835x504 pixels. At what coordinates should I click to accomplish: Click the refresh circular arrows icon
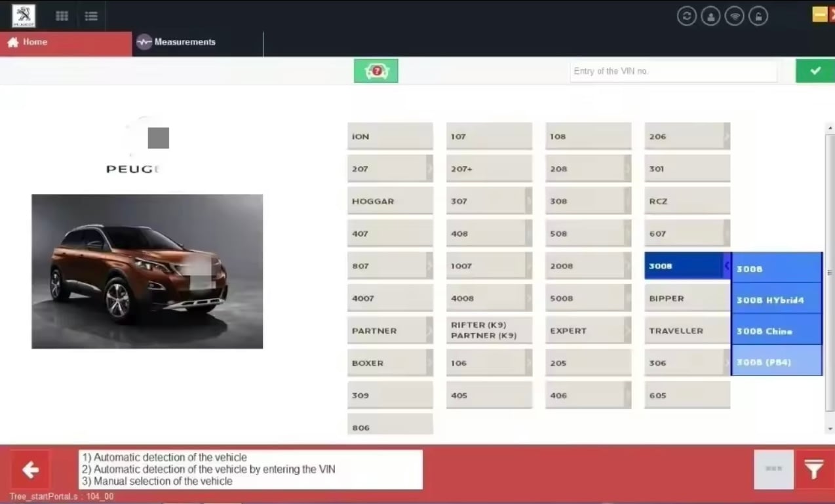coord(687,16)
